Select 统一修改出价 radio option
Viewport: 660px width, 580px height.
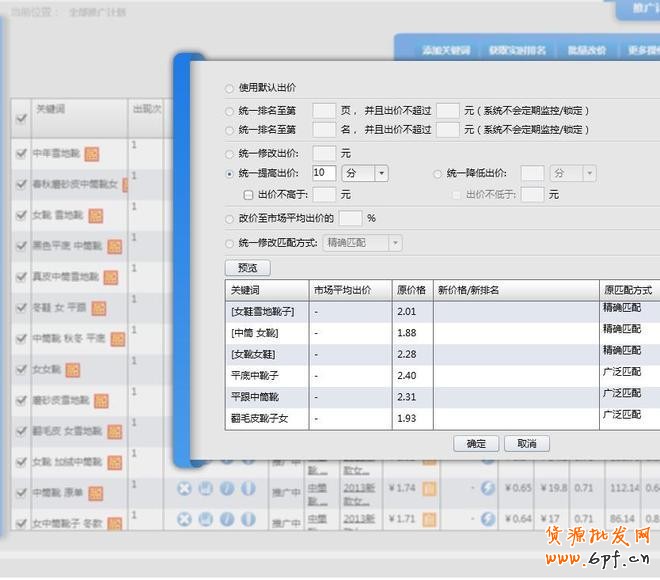[x=231, y=154]
